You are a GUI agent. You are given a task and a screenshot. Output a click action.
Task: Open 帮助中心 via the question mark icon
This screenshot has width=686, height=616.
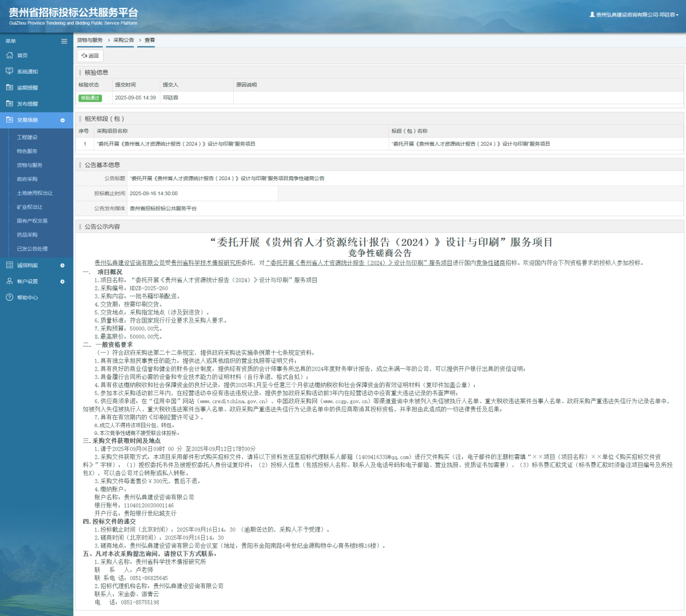click(9, 297)
